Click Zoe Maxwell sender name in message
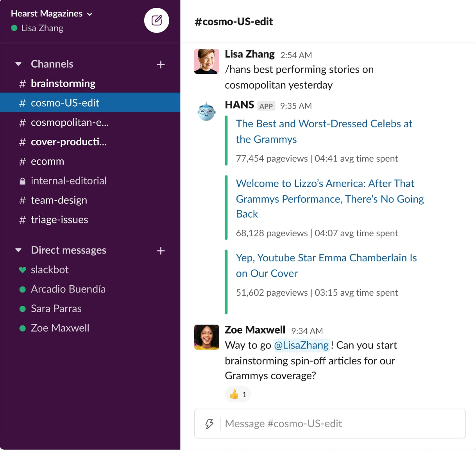This screenshot has width=476, height=450. (255, 330)
